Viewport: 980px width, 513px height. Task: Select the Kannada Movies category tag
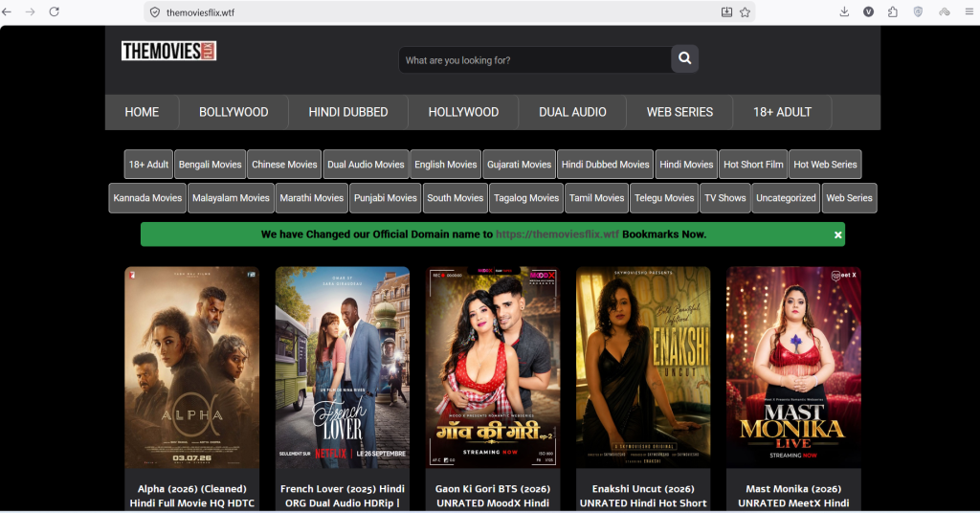(x=147, y=198)
